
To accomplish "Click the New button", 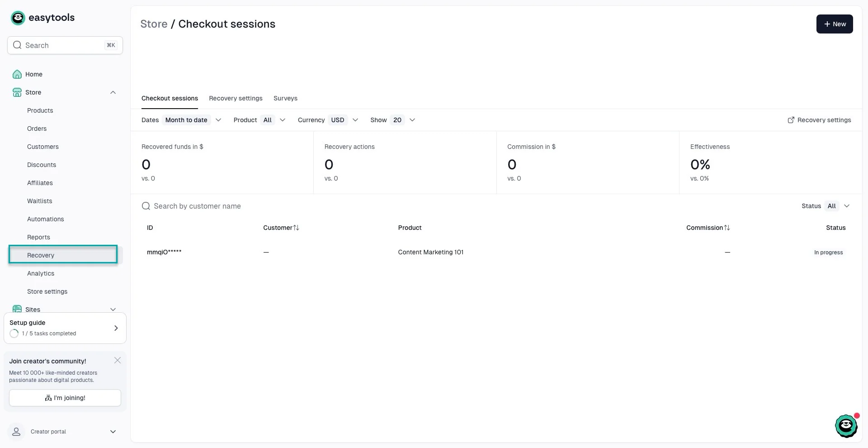I will pyautogui.click(x=835, y=24).
